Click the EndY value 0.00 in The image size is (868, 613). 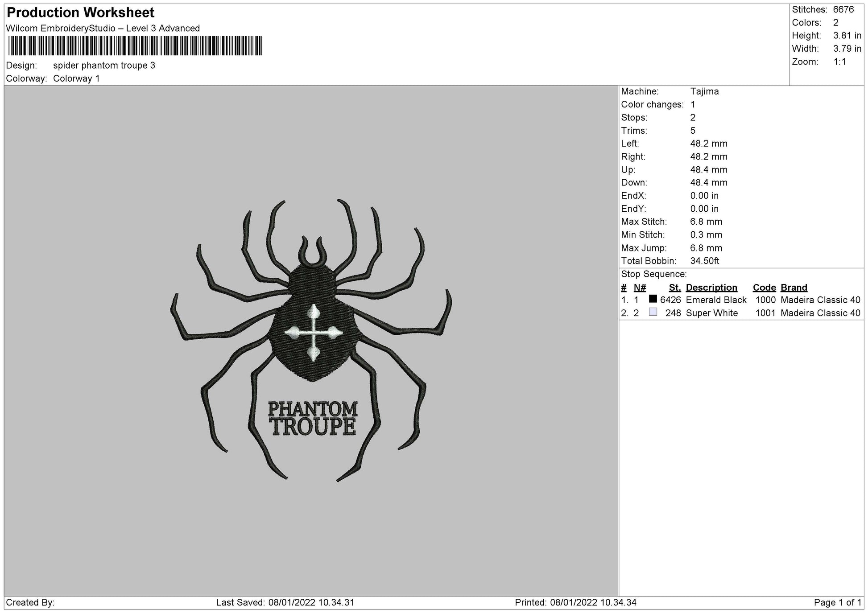tap(704, 209)
